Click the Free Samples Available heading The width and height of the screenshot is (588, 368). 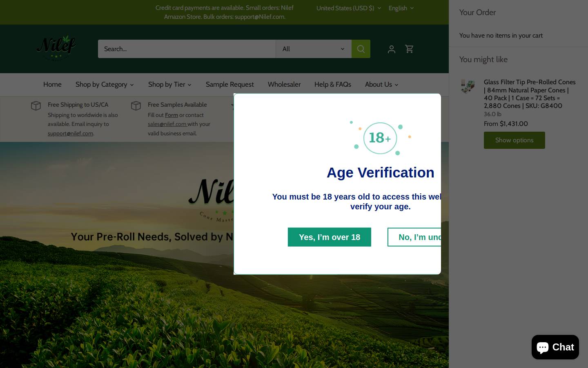[x=177, y=105]
